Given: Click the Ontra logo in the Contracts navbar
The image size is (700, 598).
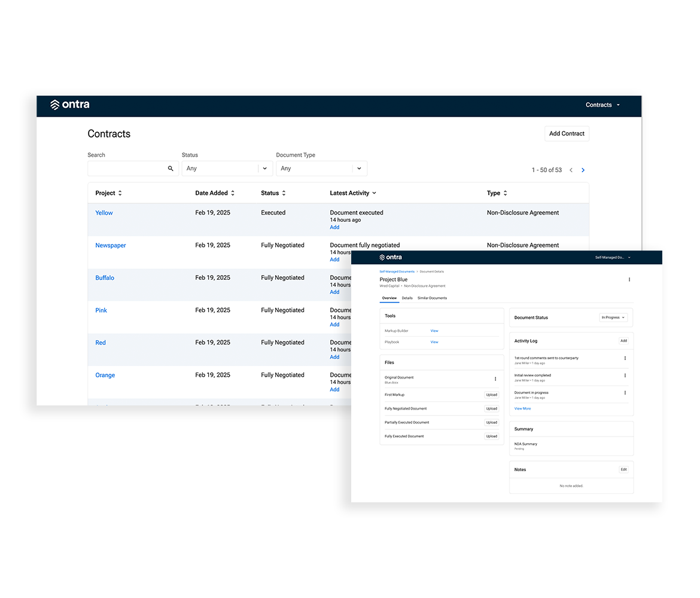Looking at the screenshot, I should pyautogui.click(x=70, y=104).
